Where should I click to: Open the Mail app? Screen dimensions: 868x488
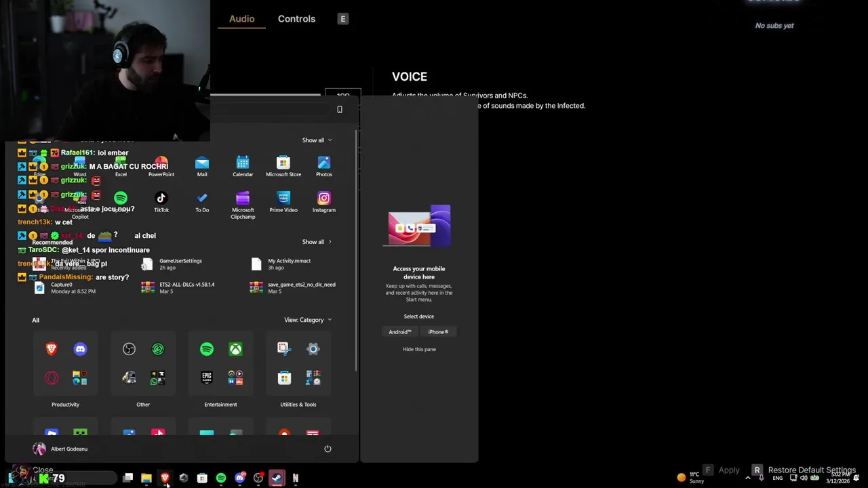tap(202, 166)
